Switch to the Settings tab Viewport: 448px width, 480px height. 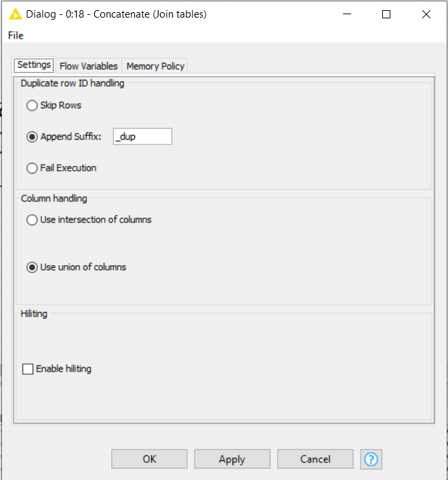(x=34, y=65)
